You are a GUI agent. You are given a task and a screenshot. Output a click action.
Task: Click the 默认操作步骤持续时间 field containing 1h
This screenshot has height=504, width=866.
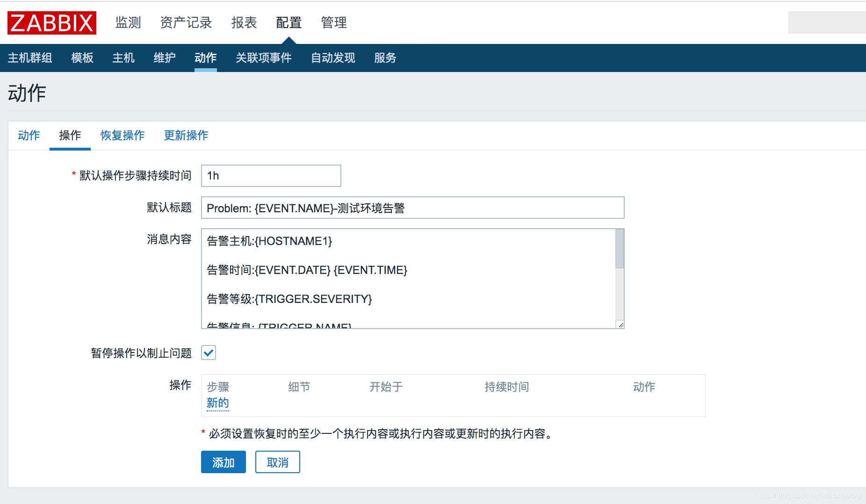[271, 176]
